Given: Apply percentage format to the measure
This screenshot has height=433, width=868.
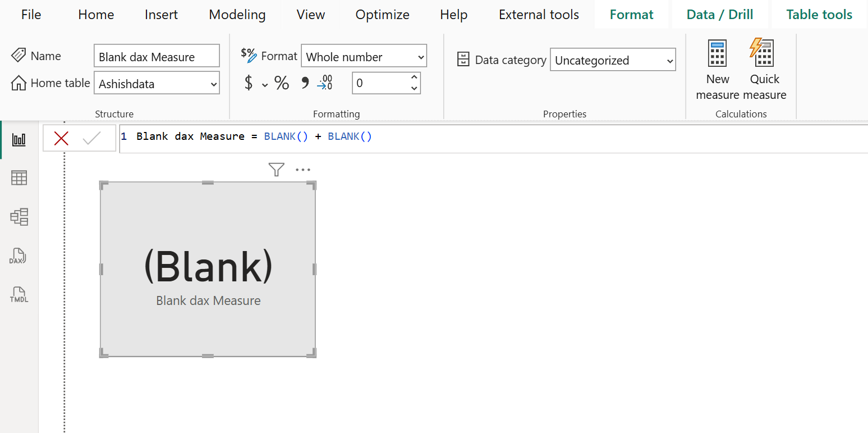Looking at the screenshot, I should coord(281,83).
